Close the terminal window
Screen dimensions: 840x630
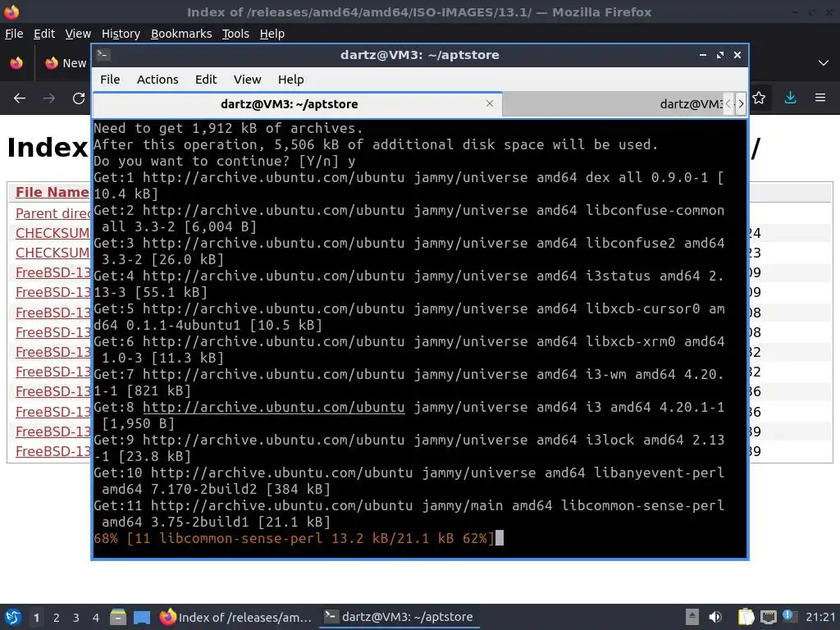(x=737, y=55)
